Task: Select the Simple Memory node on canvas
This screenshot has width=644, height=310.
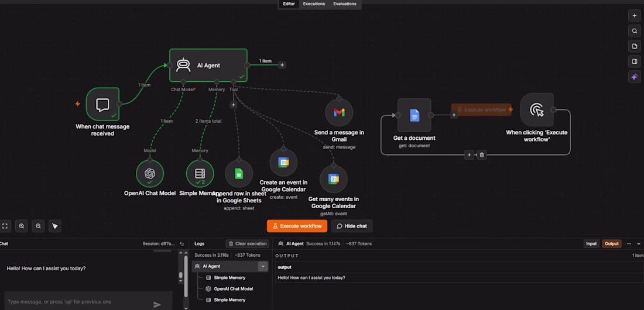Action: click(200, 174)
